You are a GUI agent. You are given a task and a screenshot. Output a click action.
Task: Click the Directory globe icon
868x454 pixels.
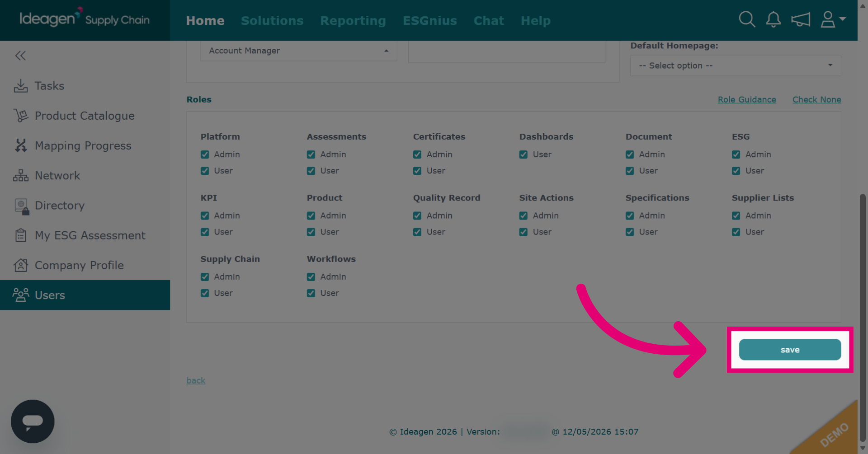(x=22, y=206)
